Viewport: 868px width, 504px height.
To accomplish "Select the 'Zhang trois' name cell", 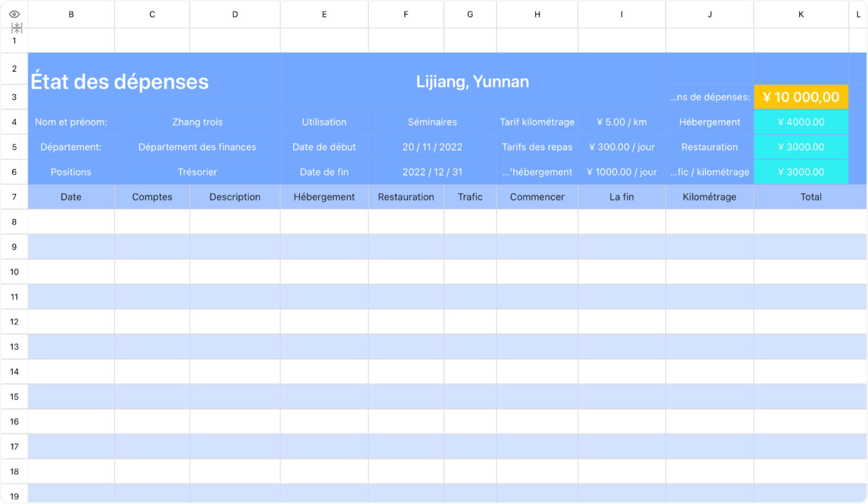I will 197,122.
